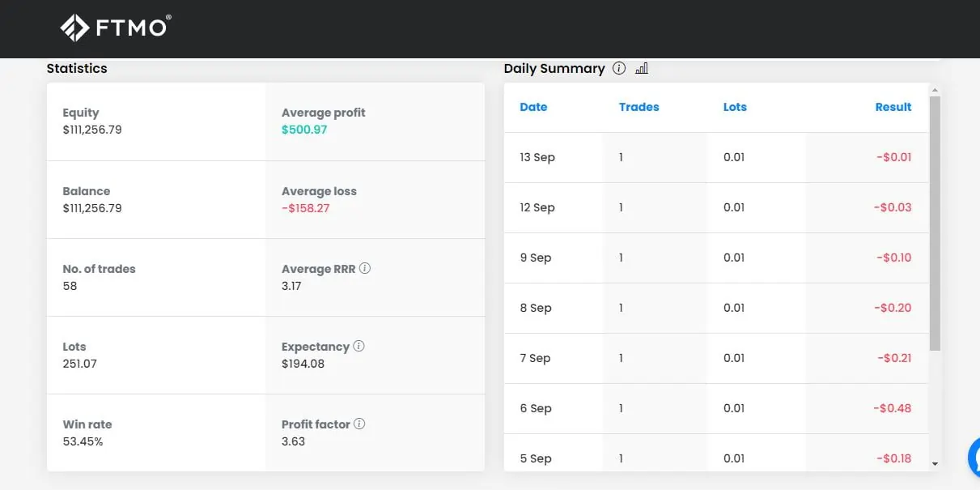
Task: Show the Daily Summary bar chart icon
Action: [642, 69]
